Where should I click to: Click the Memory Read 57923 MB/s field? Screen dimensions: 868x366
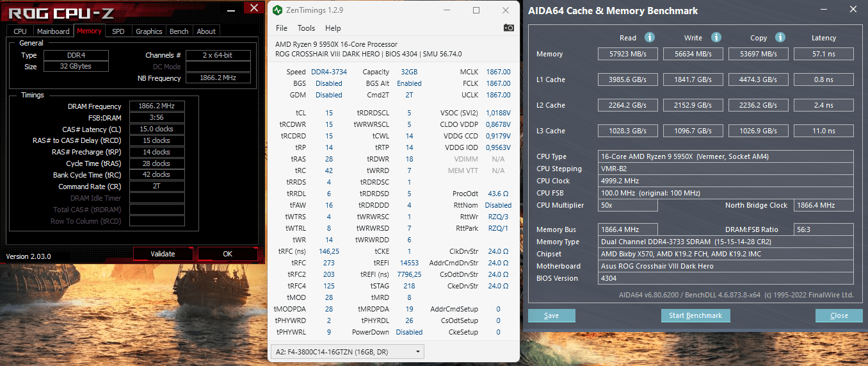(x=627, y=54)
